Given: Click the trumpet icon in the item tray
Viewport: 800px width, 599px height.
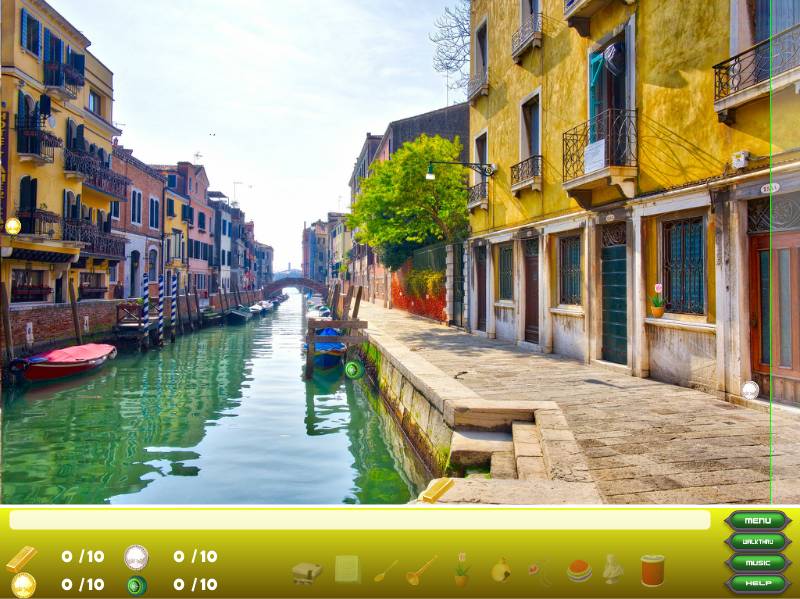Looking at the screenshot, I should [420, 568].
